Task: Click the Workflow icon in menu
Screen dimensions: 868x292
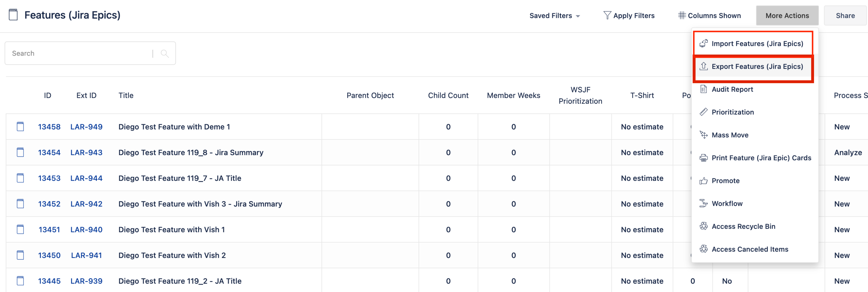Action: (703, 203)
